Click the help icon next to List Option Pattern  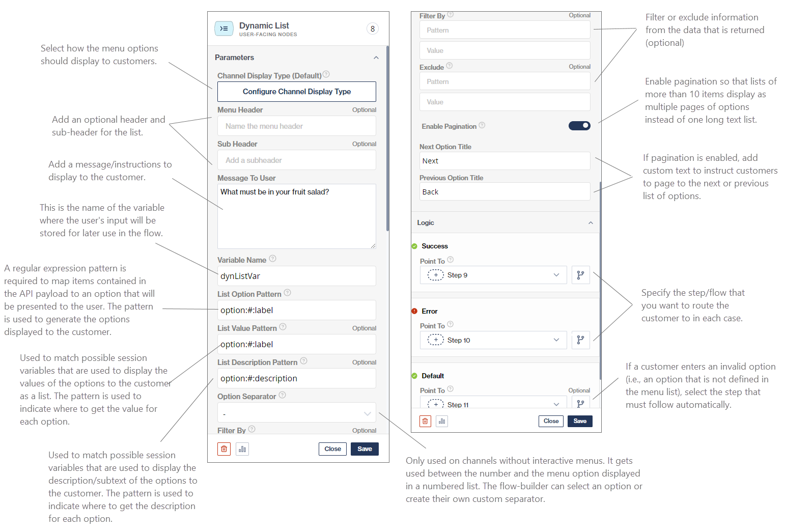coord(287,293)
